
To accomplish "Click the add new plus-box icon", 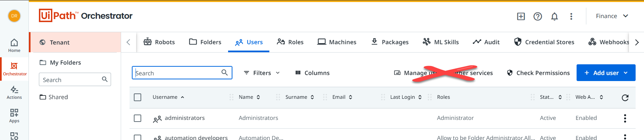I will point(521,16).
